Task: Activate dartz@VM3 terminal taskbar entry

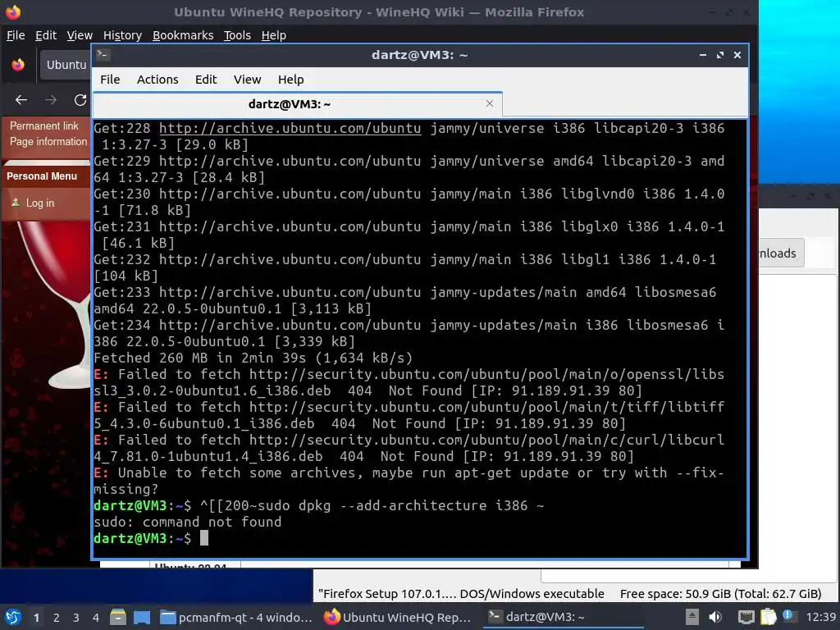Action: pyautogui.click(x=563, y=617)
